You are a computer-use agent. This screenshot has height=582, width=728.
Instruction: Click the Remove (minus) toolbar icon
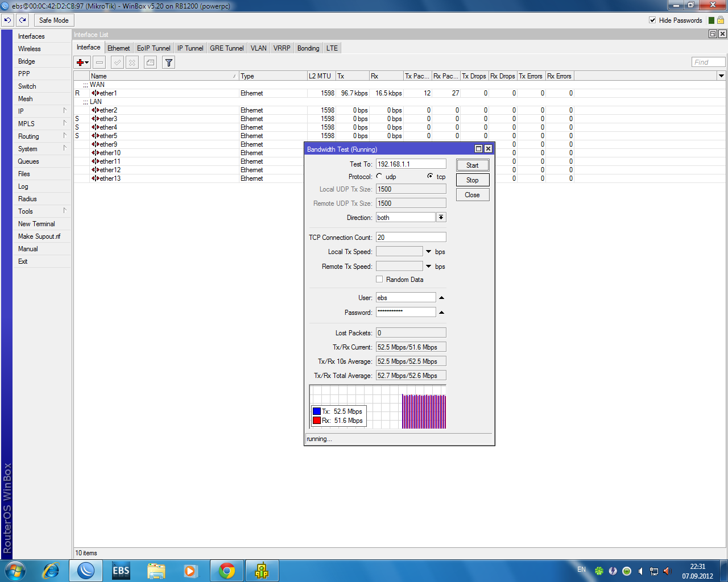pyautogui.click(x=100, y=63)
